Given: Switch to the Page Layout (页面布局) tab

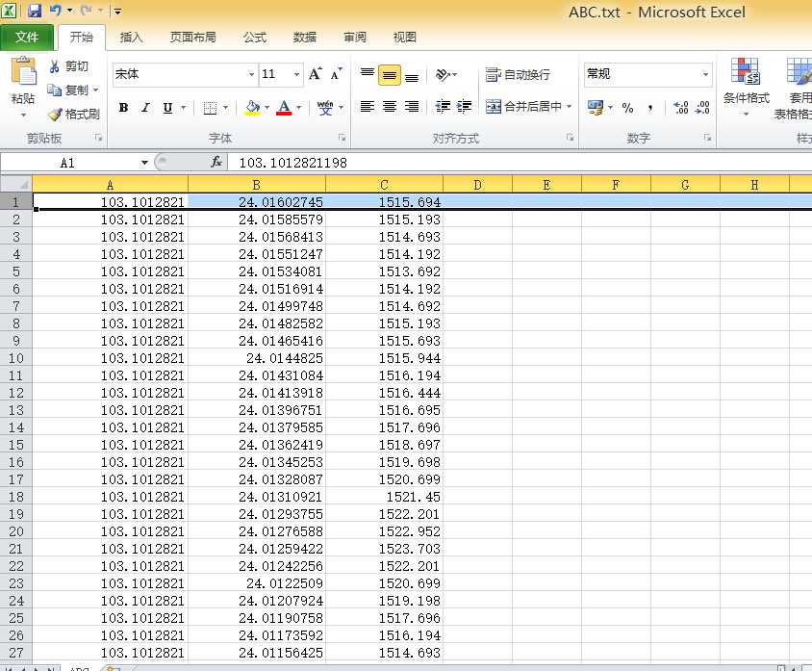Looking at the screenshot, I should pos(192,38).
